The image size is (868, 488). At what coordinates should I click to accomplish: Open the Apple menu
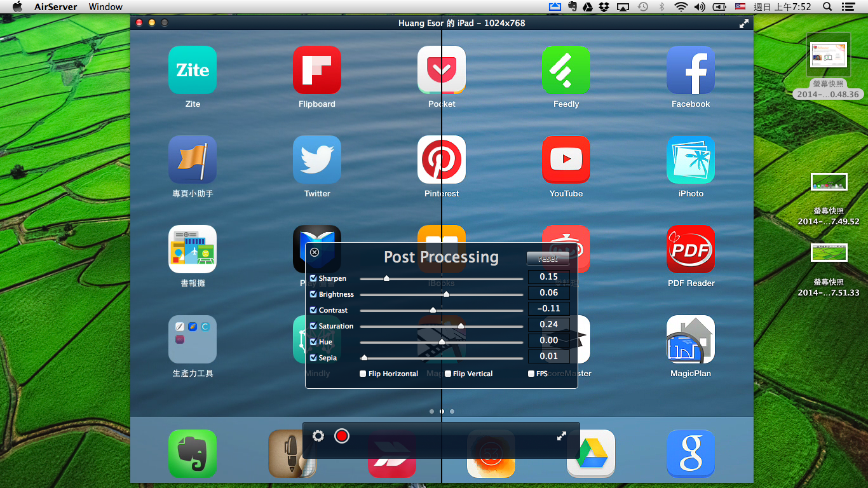[x=17, y=7]
